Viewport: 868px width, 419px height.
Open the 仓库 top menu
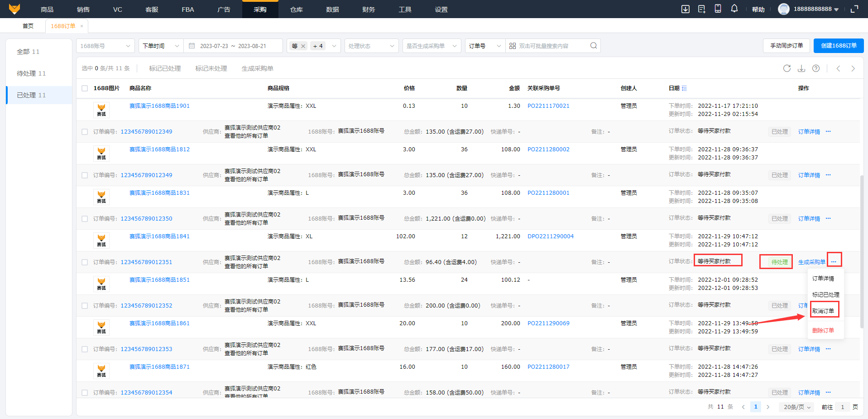pos(296,9)
